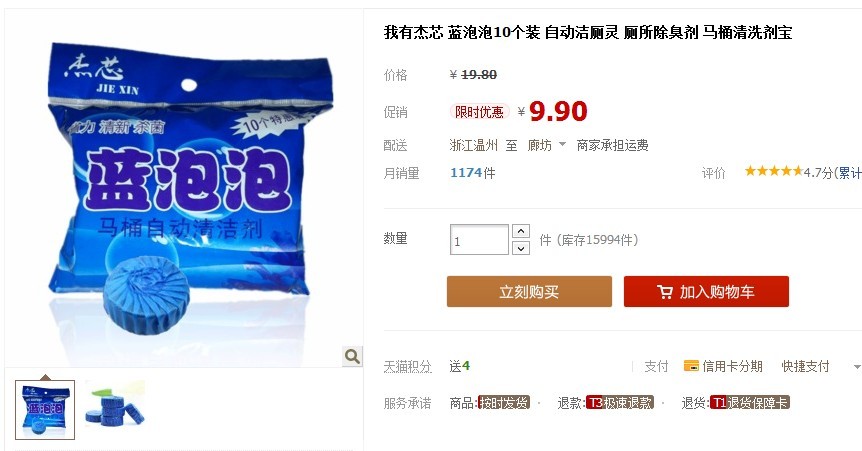Viewport: 862px width, 451px height.
Task: Increase quantity with the up arrow
Action: click(x=521, y=231)
